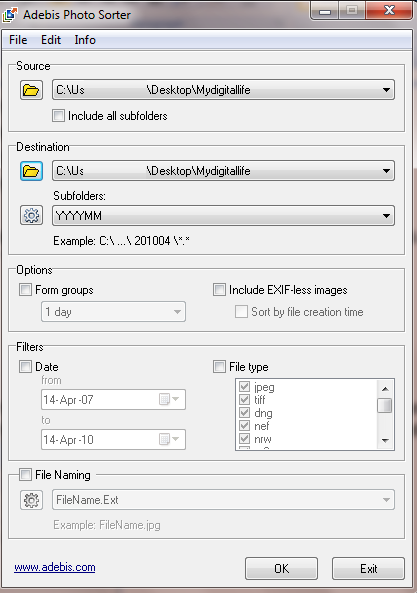Click the Adebis Photo Sorter title icon
The height and width of the screenshot is (593, 417).
point(9,15)
